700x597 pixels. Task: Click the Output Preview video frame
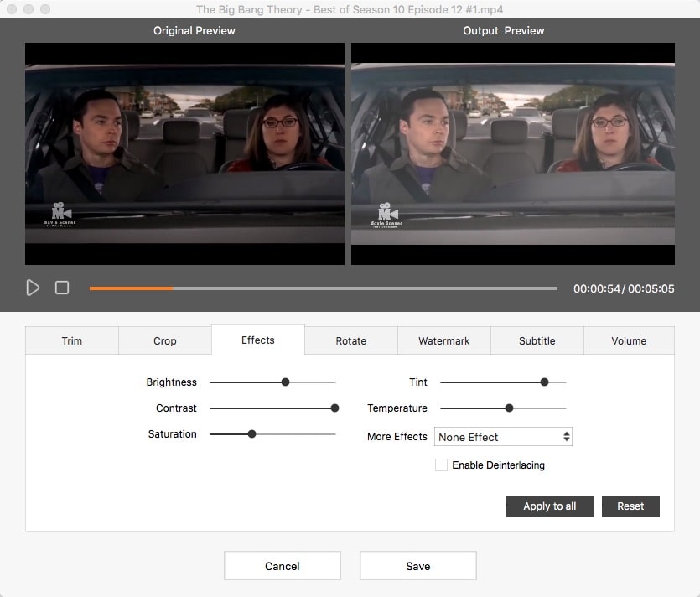pyautogui.click(x=513, y=153)
